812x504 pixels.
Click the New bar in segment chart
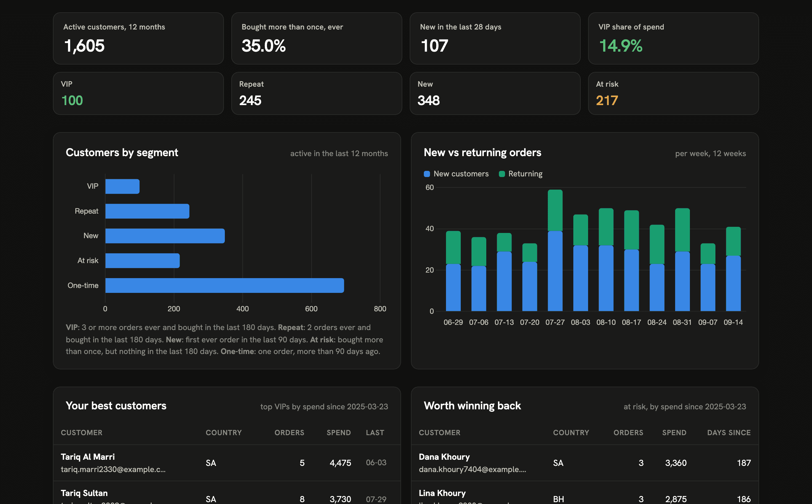pos(165,236)
